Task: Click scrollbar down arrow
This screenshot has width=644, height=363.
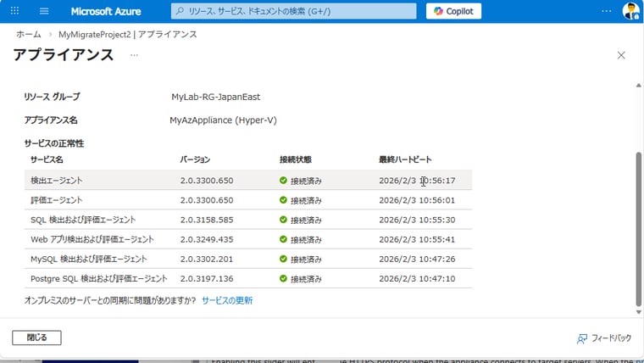Action: point(638,312)
